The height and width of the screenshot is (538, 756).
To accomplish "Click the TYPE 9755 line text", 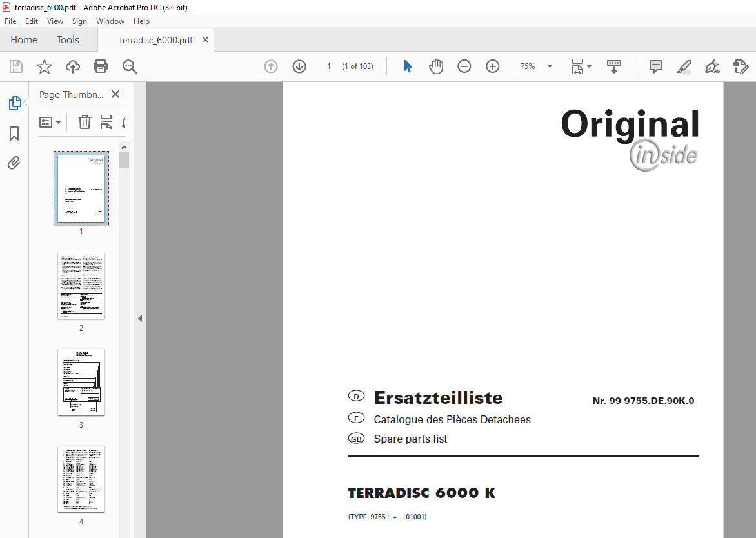I will pos(387,517).
